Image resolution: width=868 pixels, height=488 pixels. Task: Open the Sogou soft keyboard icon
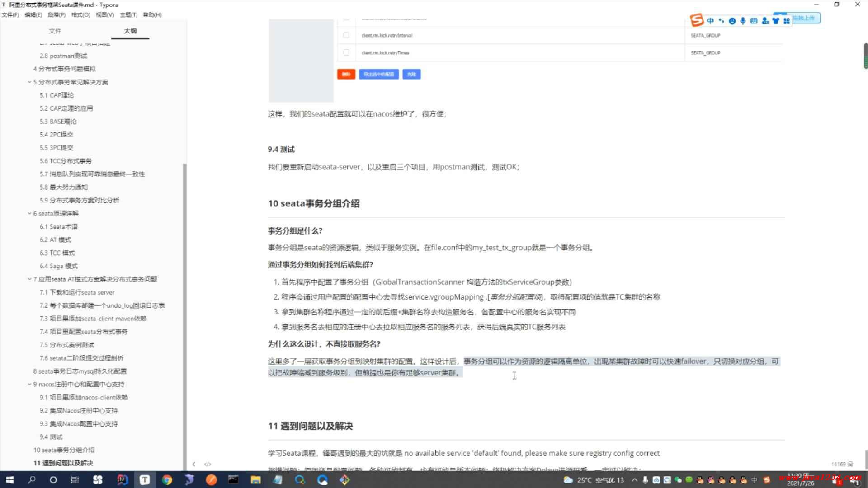coord(754,21)
